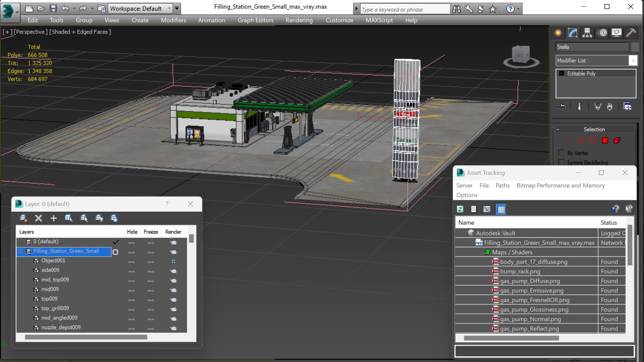Open the Help question mark icon
644x362 pixels.
click(510, 9)
